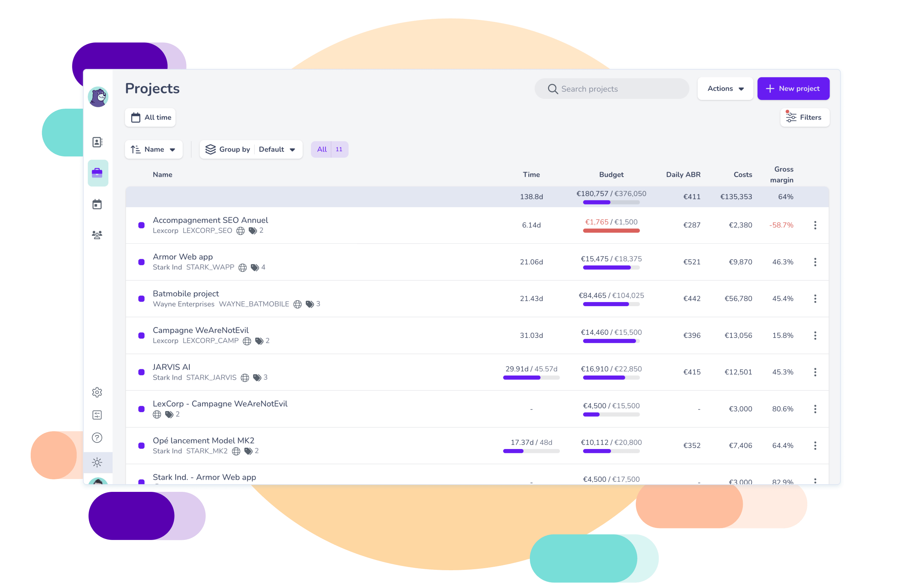Click the three-dot menu for JARVIS AI
The width and height of the screenshot is (923, 588).
(x=815, y=372)
